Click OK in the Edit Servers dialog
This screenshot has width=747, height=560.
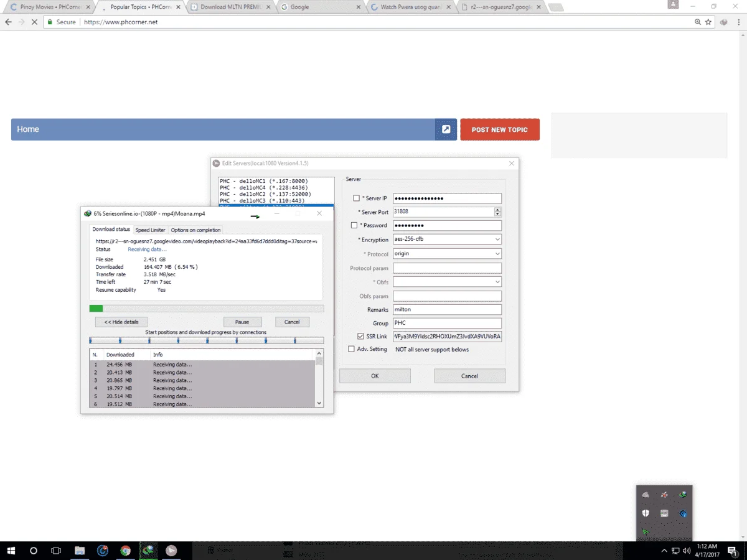point(375,376)
